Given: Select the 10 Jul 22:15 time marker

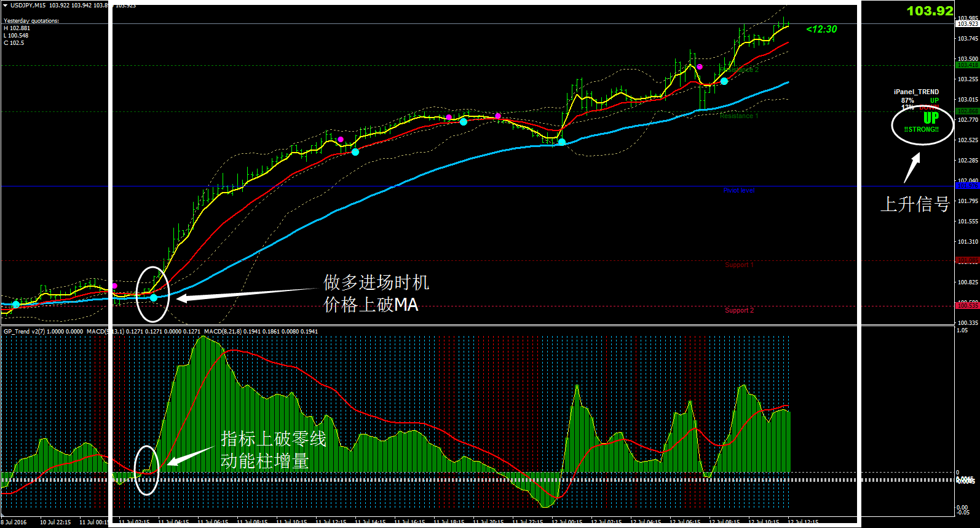Looking at the screenshot, I should click(x=55, y=522).
